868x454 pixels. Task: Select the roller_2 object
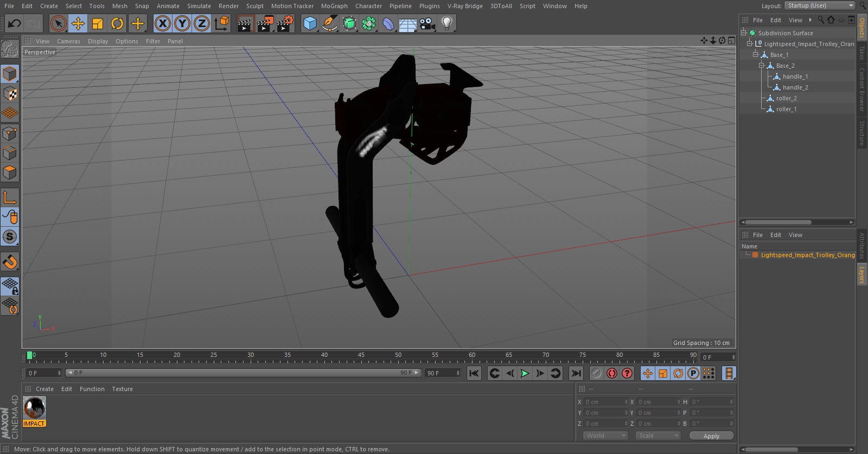pos(786,98)
